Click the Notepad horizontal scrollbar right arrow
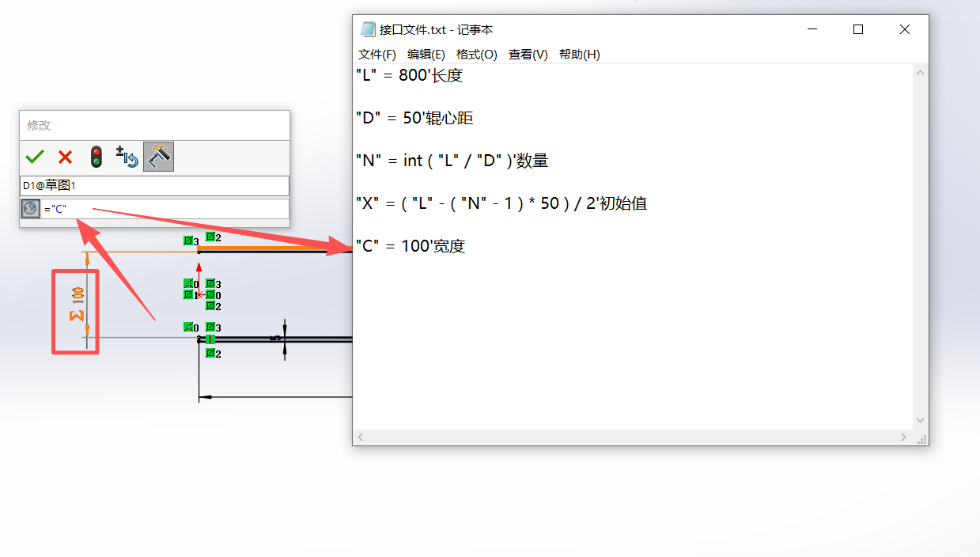 pos(905,438)
